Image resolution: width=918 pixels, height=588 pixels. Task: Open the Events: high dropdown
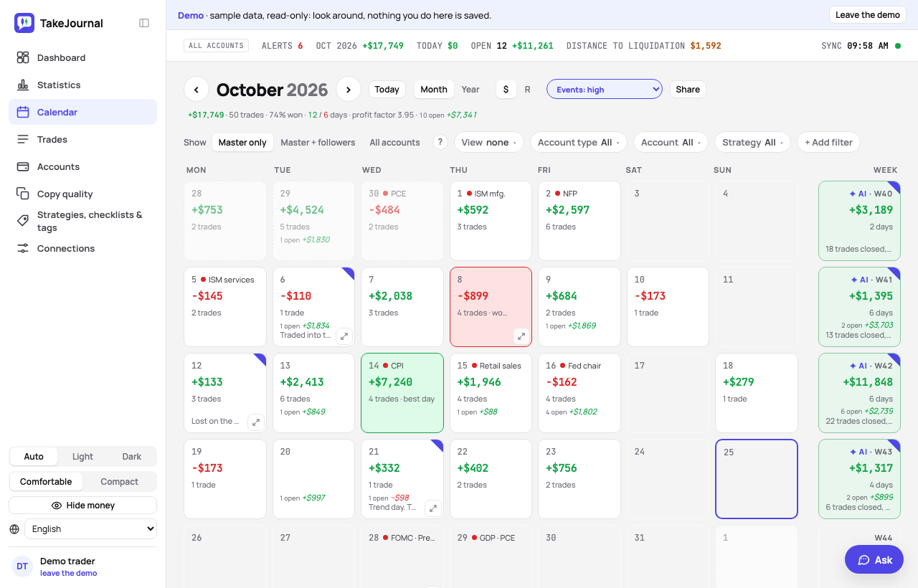(605, 89)
